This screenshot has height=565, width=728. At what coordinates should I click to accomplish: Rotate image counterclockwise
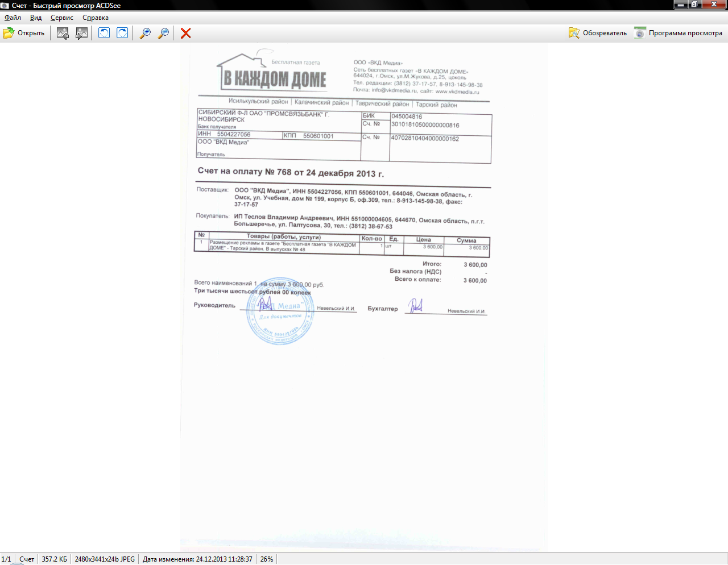[104, 33]
